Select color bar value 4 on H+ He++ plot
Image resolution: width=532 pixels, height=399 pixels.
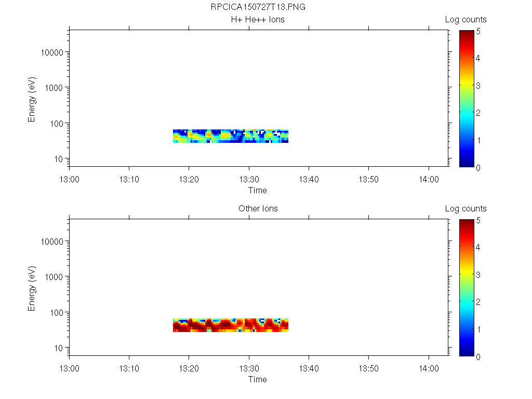pyautogui.click(x=478, y=58)
